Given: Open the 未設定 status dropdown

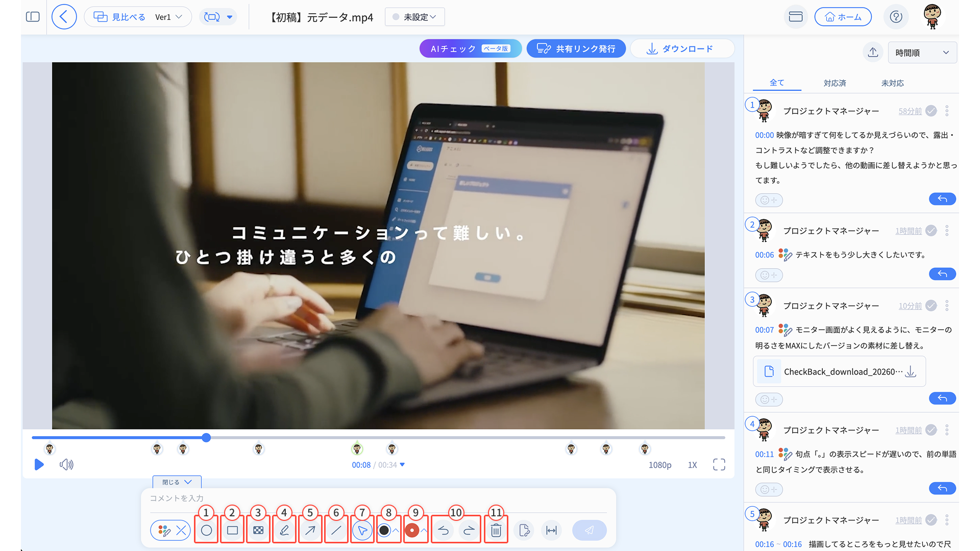Looking at the screenshot, I should pyautogui.click(x=414, y=17).
